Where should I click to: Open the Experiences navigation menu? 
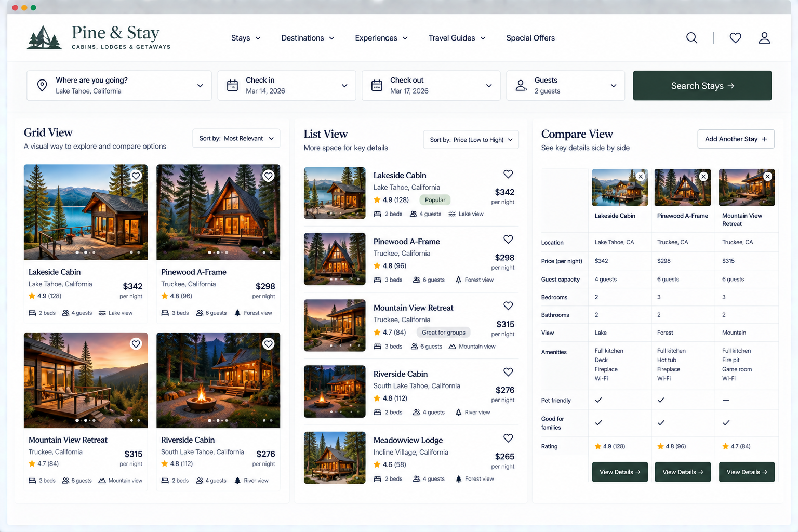[381, 38]
